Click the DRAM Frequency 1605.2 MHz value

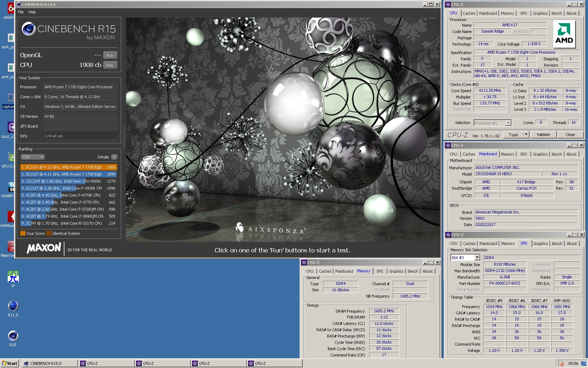(x=384, y=311)
